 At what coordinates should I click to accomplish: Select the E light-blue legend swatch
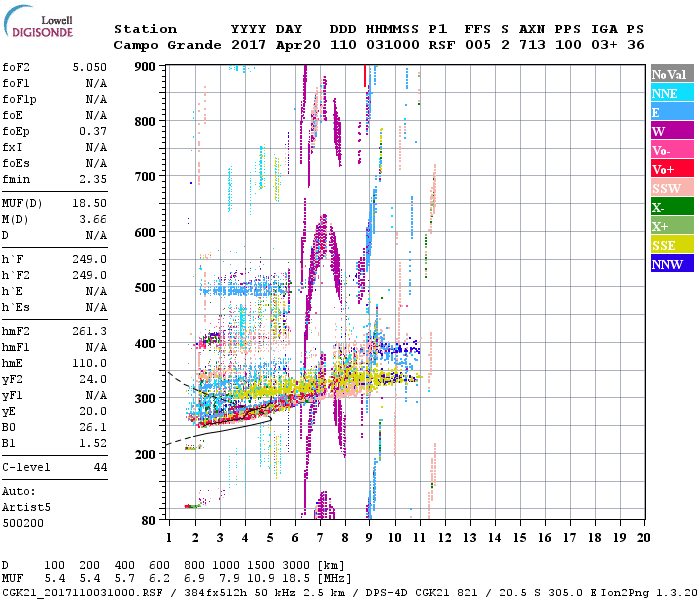[672, 112]
